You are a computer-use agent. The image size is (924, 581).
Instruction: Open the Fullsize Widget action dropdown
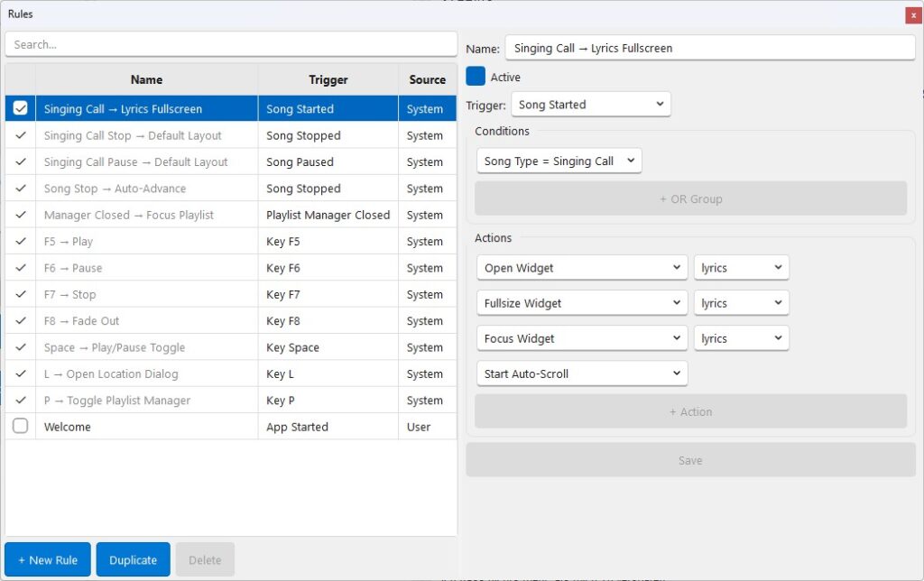point(582,303)
